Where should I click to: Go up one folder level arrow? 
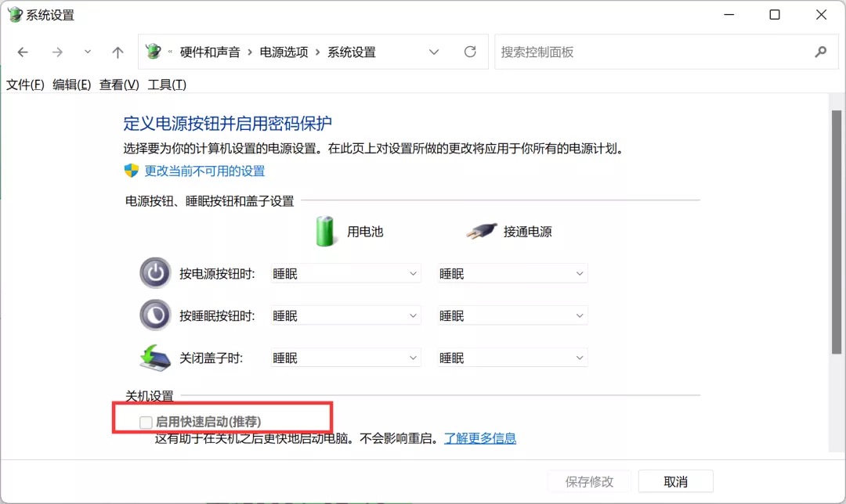tap(117, 52)
